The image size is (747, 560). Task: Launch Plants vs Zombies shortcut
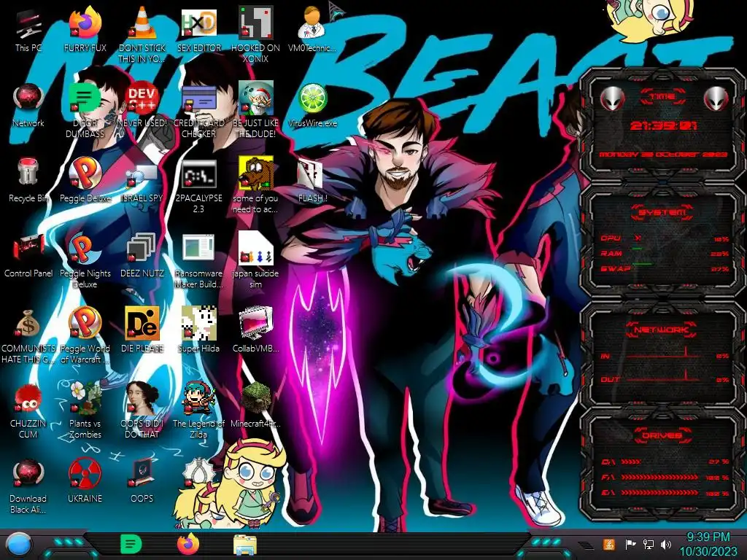click(85, 398)
